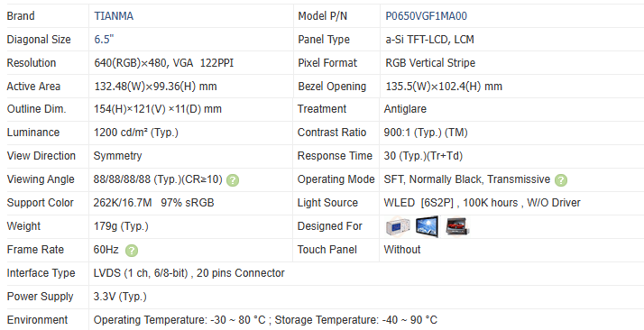Select the 3.3V power supply value
This screenshot has height=330, width=644.
[x=120, y=297]
